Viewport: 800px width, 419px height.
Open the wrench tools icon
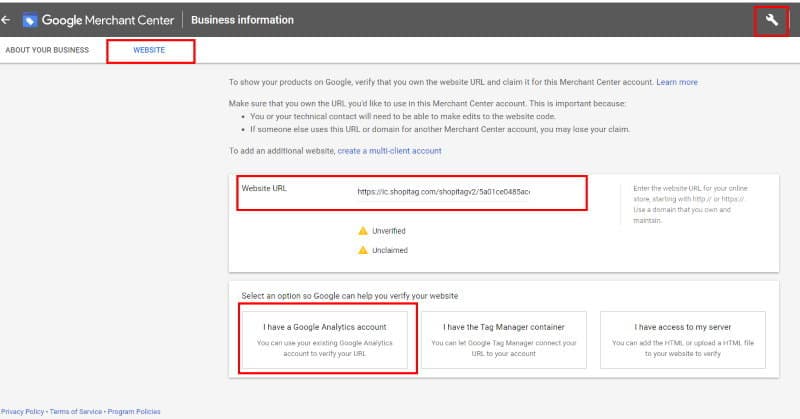click(771, 20)
